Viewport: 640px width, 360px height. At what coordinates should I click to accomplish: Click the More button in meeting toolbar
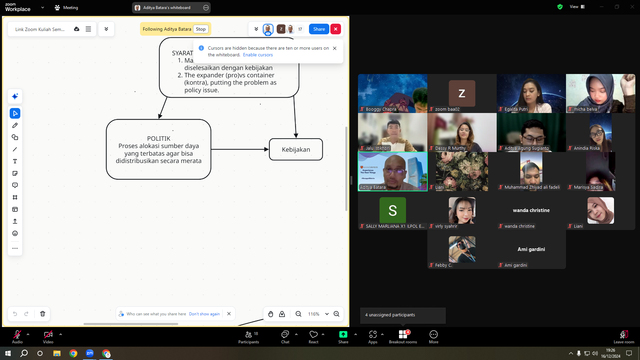click(x=433, y=337)
